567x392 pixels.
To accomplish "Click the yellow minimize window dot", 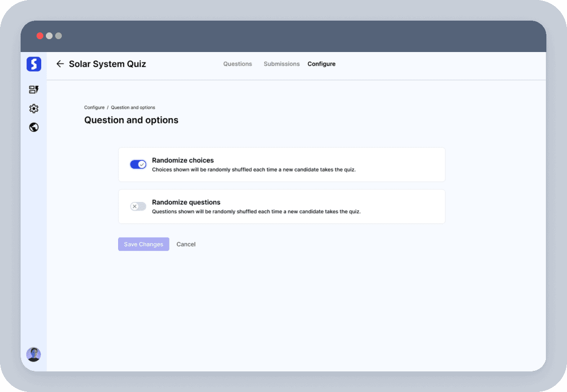I will point(49,36).
